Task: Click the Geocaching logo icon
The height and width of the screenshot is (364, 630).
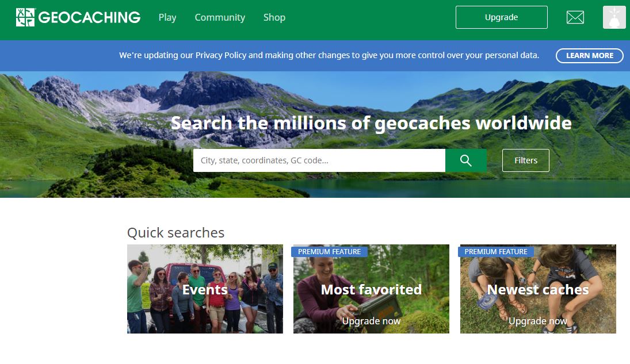Action: tap(25, 17)
